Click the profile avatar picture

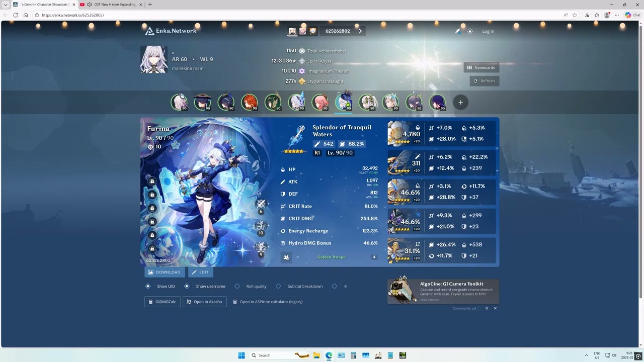point(153,59)
